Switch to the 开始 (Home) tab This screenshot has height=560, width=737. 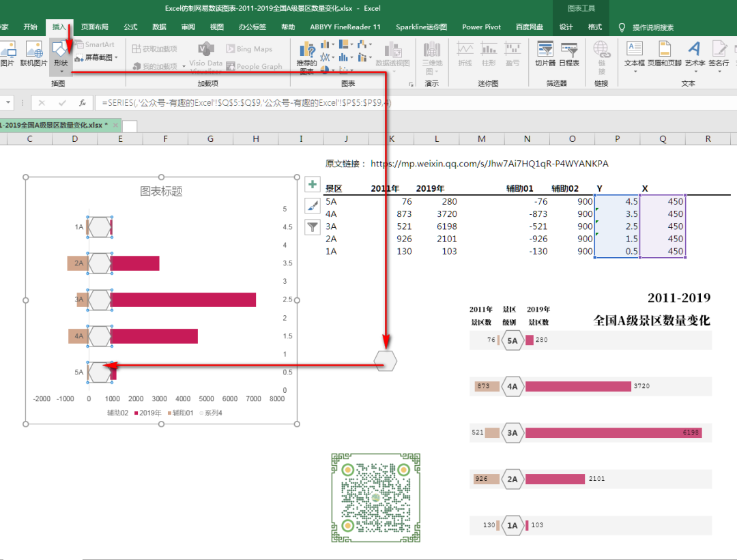coord(31,27)
